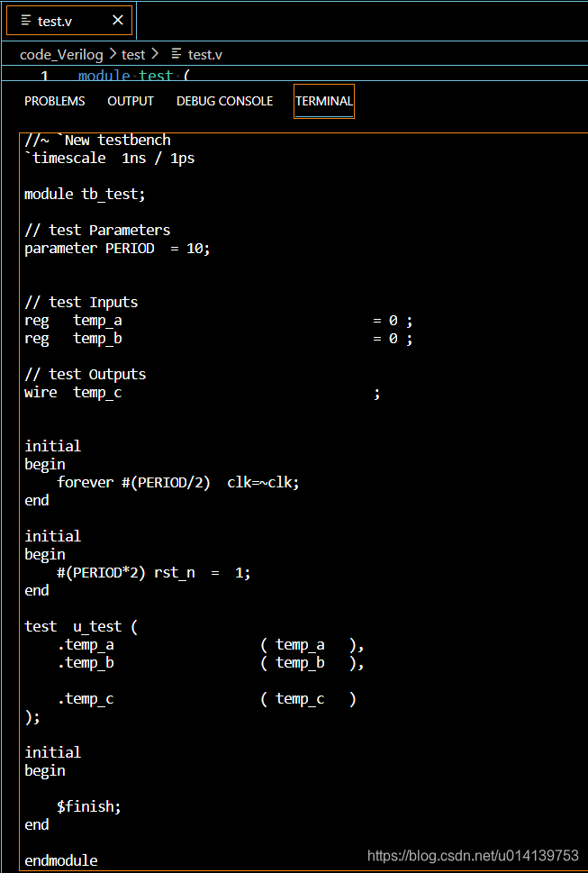Click the endmodule keyword at the bottom

point(60,859)
